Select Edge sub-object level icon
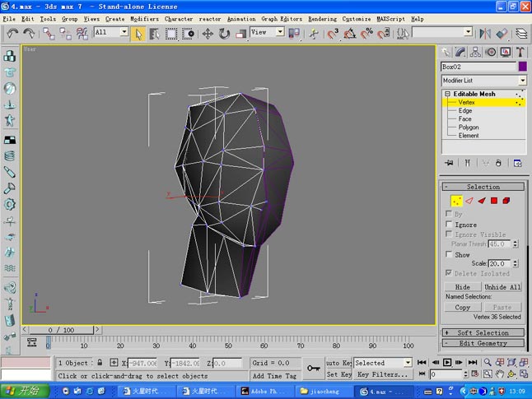 point(469,201)
